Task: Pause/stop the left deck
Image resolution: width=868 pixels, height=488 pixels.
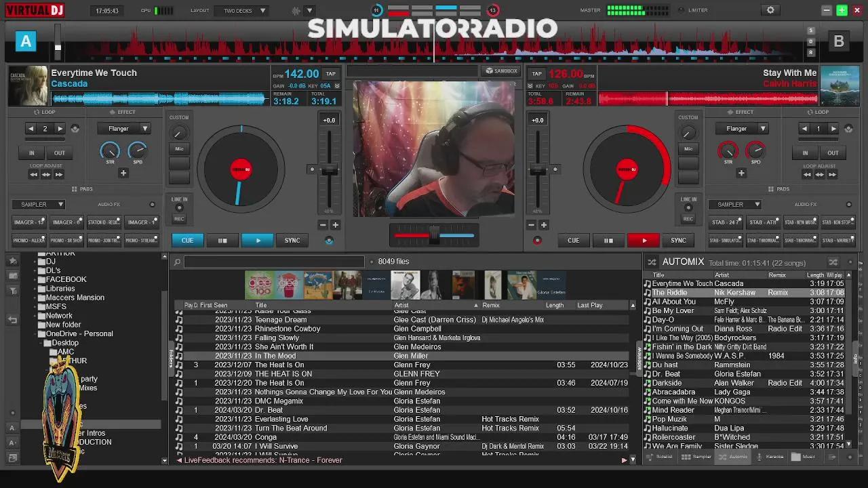Action: tap(222, 240)
